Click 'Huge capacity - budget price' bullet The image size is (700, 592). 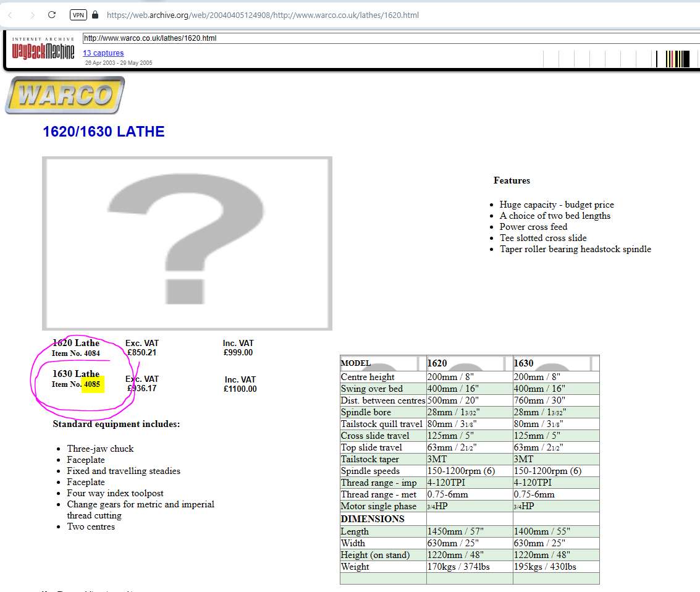557,205
